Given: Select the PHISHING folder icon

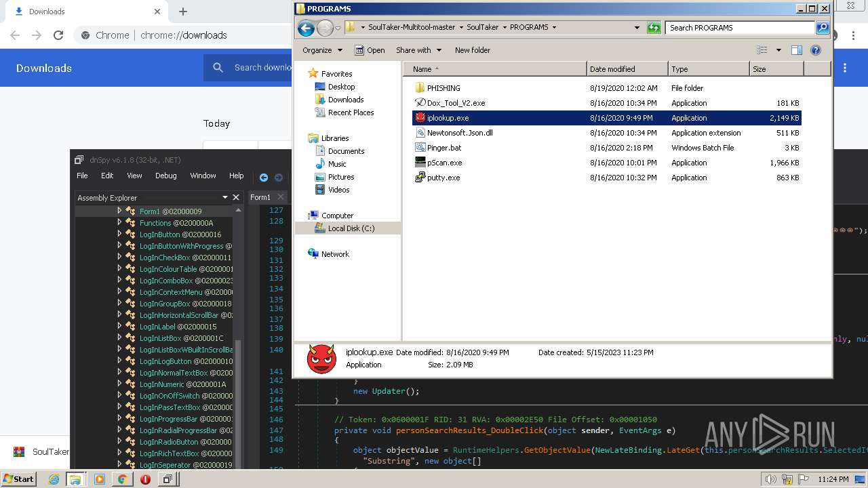Looking at the screenshot, I should 420,88.
